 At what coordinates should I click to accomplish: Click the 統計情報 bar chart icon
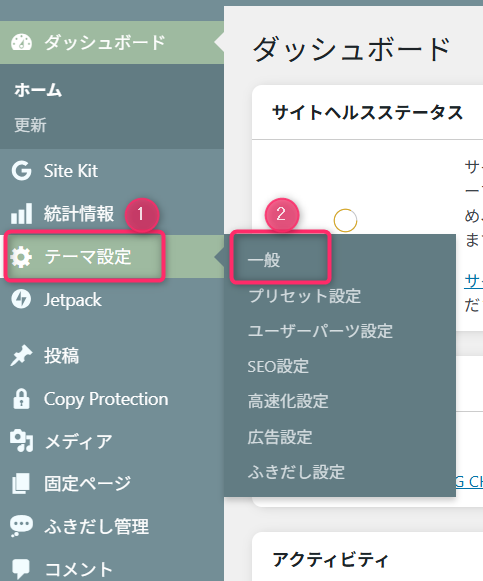pos(21,213)
